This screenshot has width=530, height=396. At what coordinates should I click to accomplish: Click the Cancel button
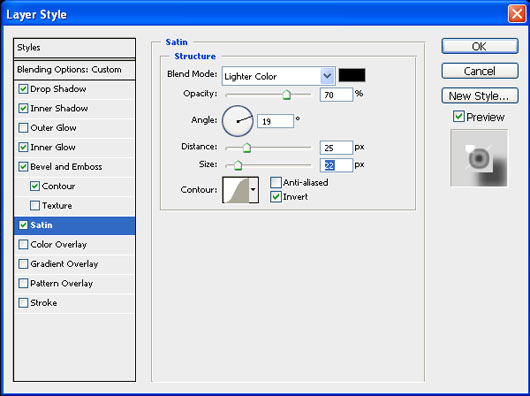tap(480, 71)
